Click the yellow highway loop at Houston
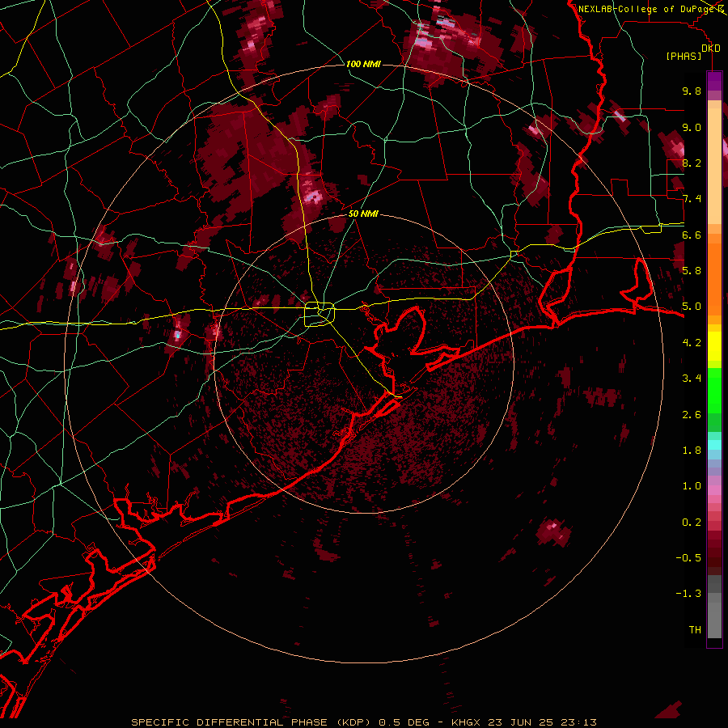 pyautogui.click(x=320, y=315)
